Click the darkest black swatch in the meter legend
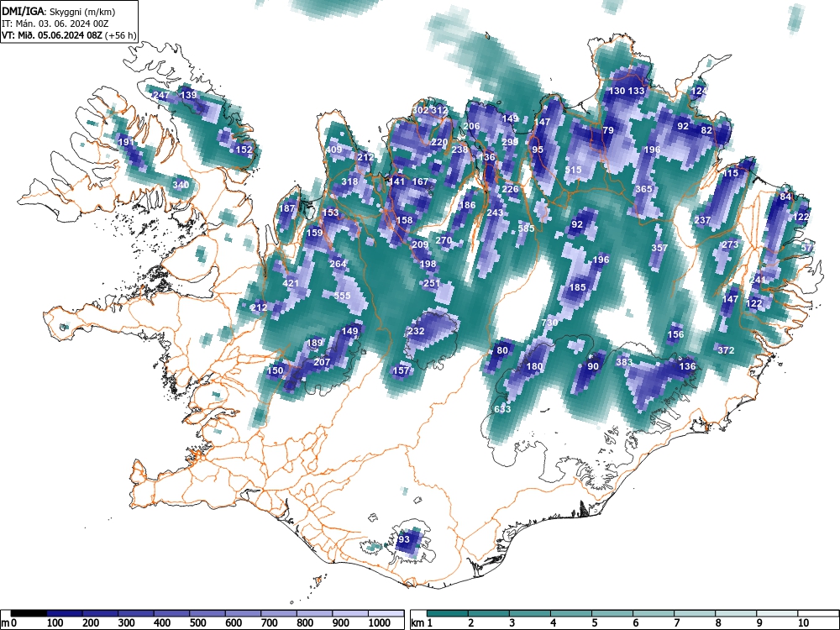This screenshot has height=630, width=840. click(29, 613)
